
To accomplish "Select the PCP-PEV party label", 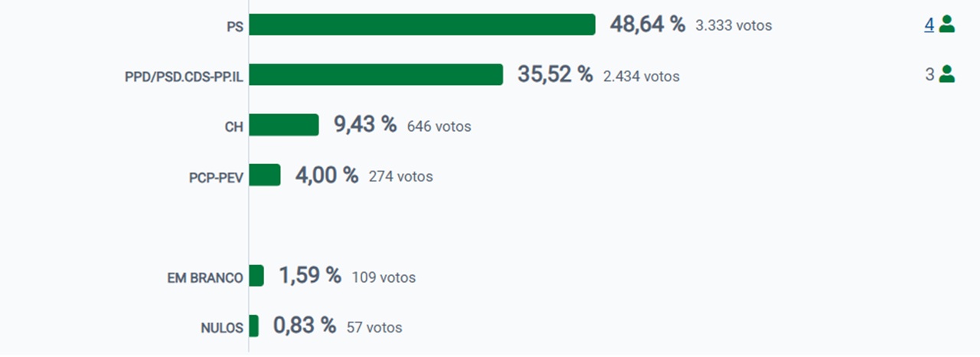I will coord(216,178).
